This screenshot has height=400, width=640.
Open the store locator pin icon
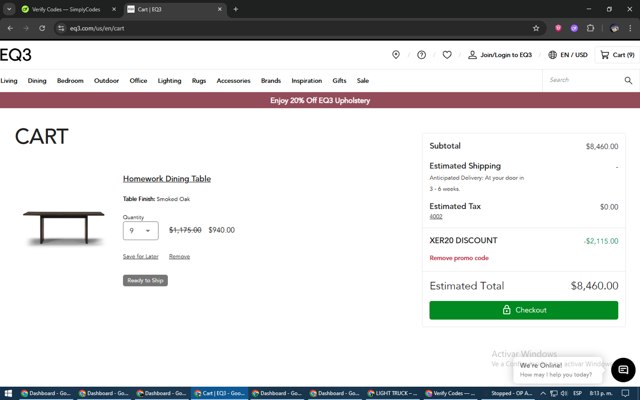click(x=396, y=55)
